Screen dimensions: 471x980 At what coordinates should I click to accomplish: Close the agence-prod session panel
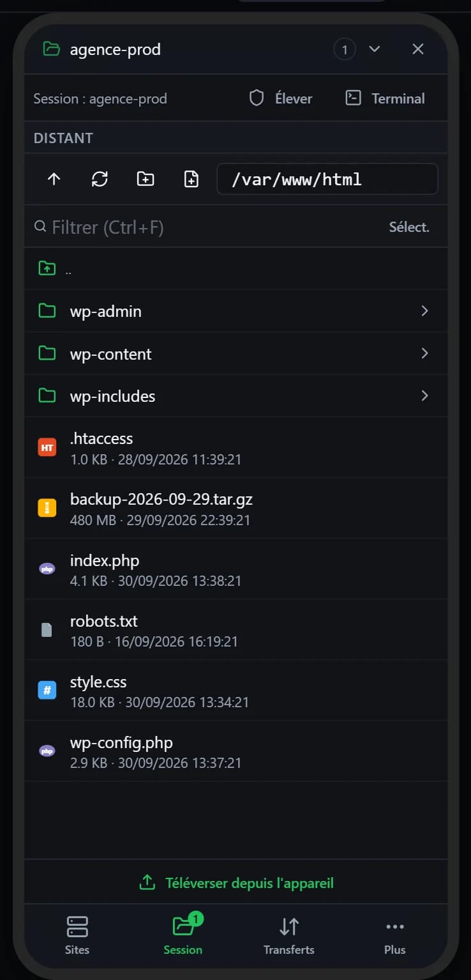click(x=418, y=49)
